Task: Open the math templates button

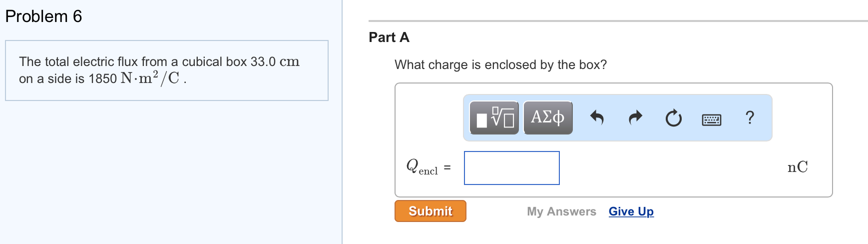Action: tap(494, 118)
